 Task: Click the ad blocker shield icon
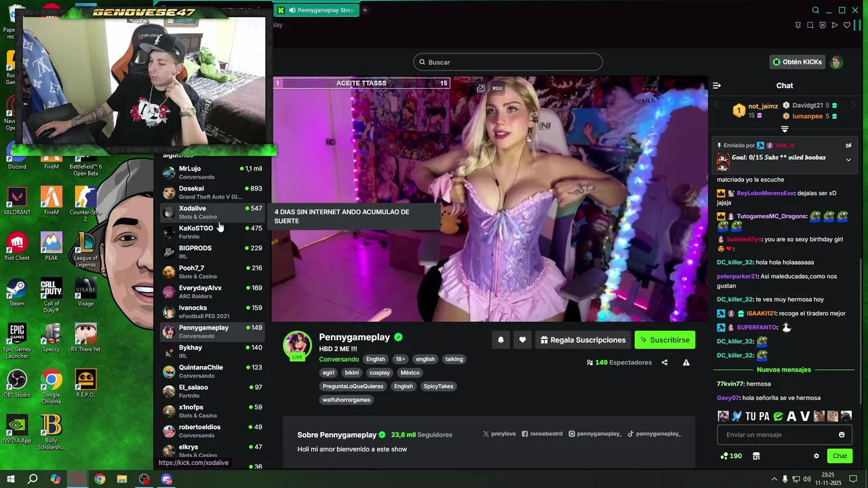[x=823, y=25]
